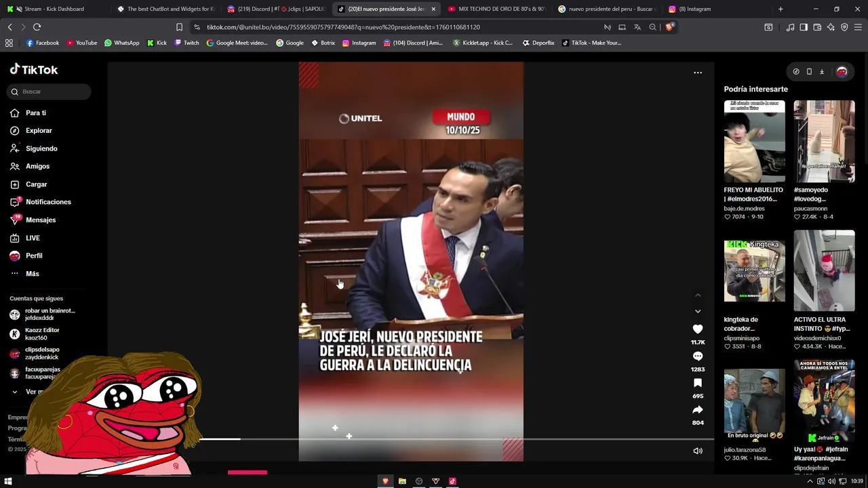
Task: Open Notificaciones panel
Action: [40, 202]
